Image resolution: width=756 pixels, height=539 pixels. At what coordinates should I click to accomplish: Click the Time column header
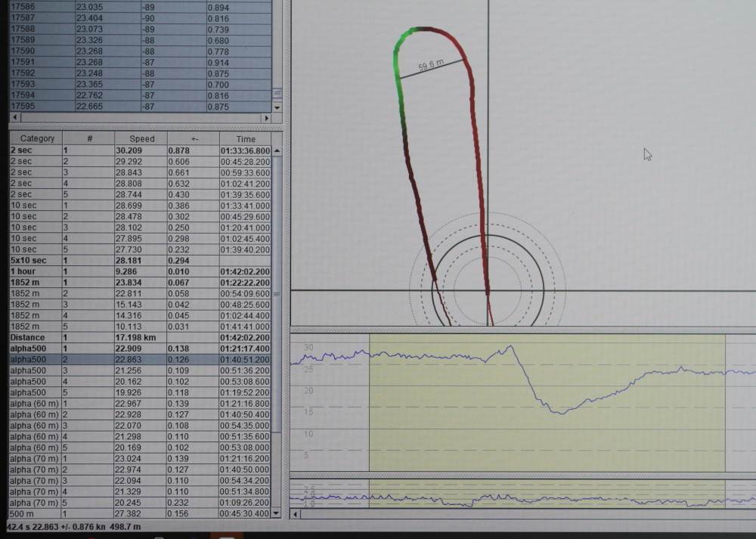point(246,139)
